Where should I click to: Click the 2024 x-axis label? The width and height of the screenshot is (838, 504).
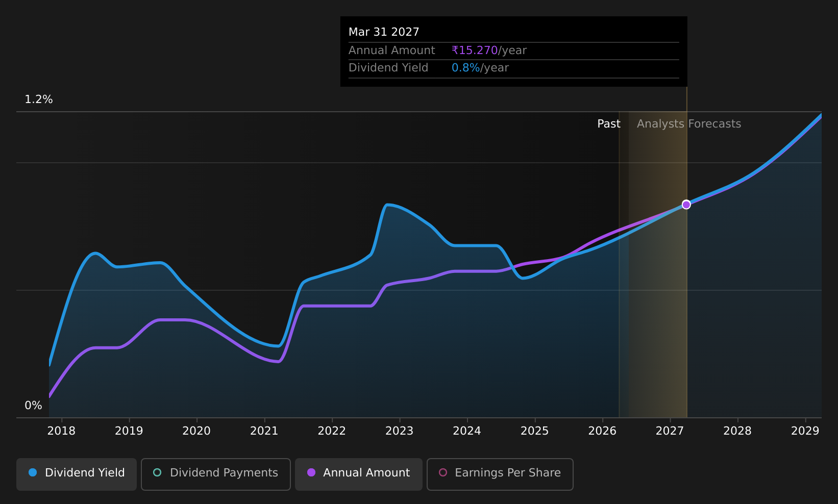pos(467,431)
